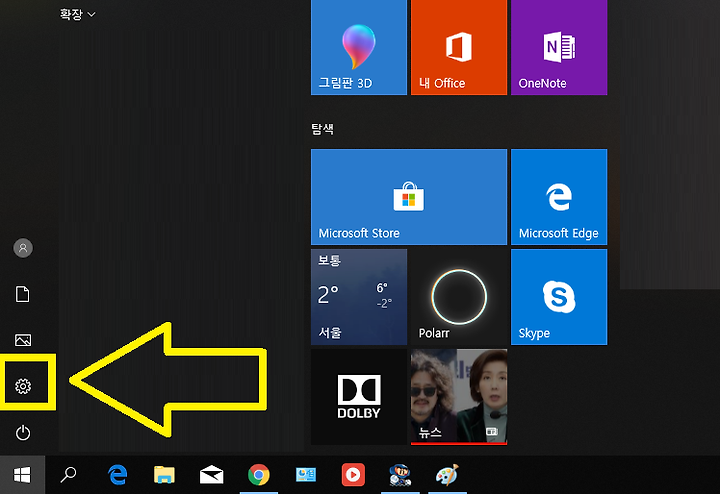Viewport: 720px width, 494px height.
Task: Launch the Polarr tile
Action: coord(459,297)
